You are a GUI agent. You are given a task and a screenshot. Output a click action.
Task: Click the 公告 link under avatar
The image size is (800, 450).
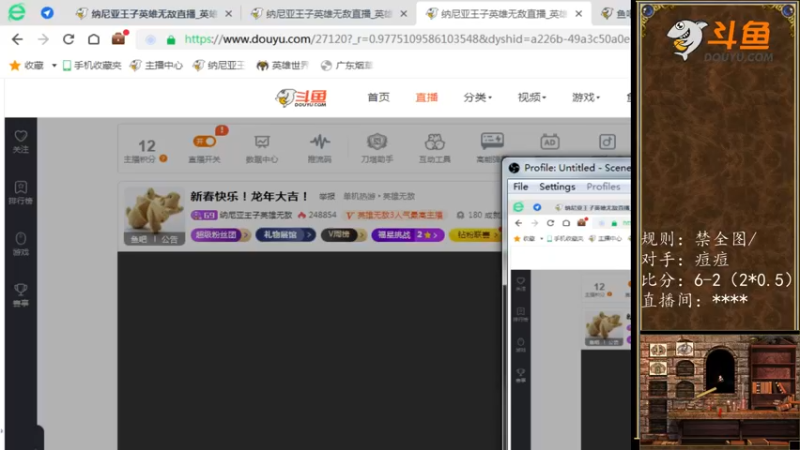[169, 239]
